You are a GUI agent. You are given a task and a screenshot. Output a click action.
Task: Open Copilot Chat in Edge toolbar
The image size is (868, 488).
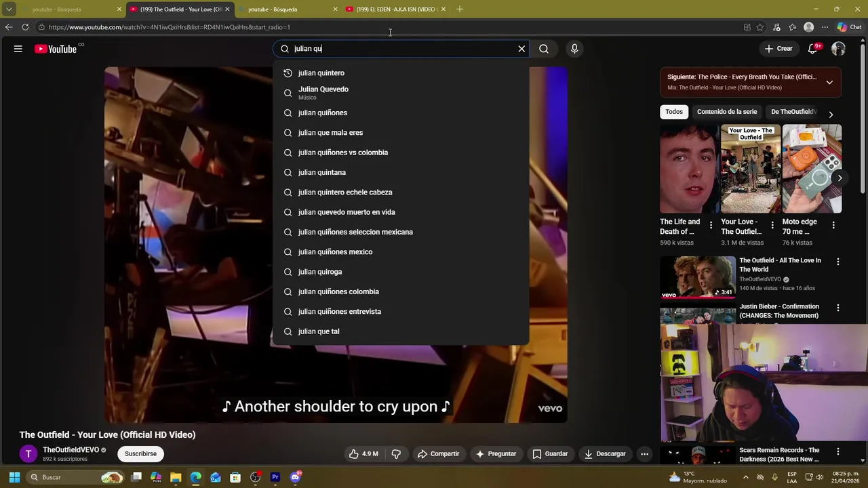pos(849,27)
